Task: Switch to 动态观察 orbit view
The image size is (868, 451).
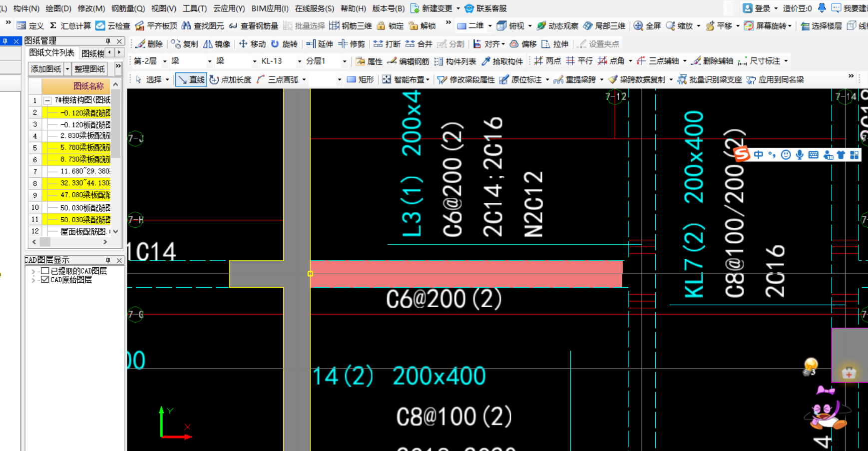Action: tap(557, 25)
